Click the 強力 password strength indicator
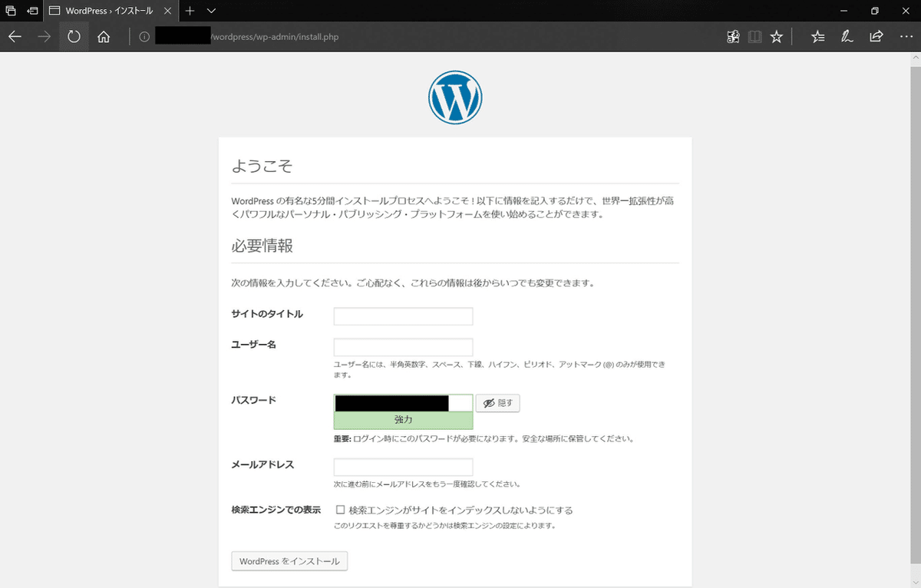Image resolution: width=921 pixels, height=588 pixels. pyautogui.click(x=404, y=421)
